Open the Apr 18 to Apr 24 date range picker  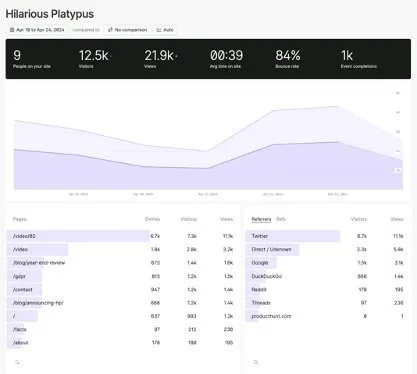click(x=37, y=30)
